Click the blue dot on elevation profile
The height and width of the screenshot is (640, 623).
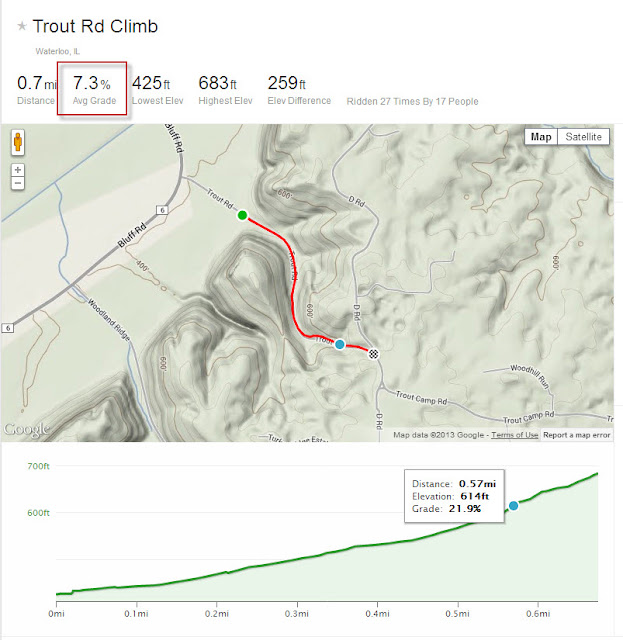click(x=513, y=506)
